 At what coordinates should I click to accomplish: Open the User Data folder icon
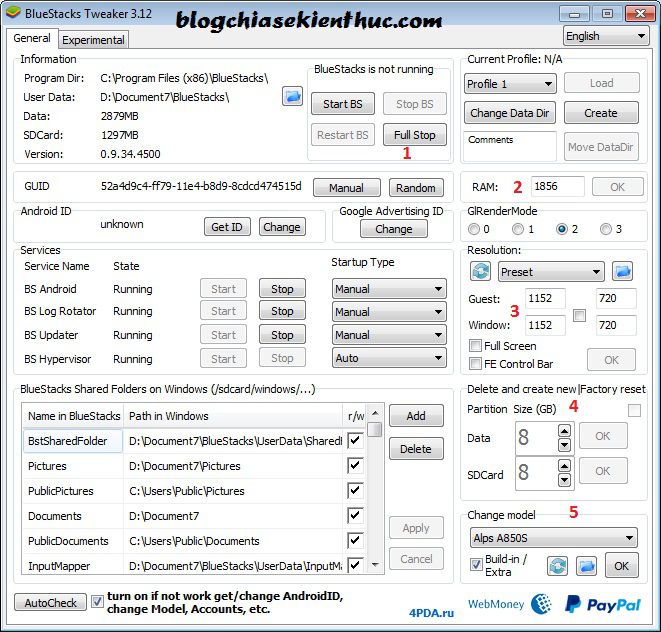click(x=292, y=97)
